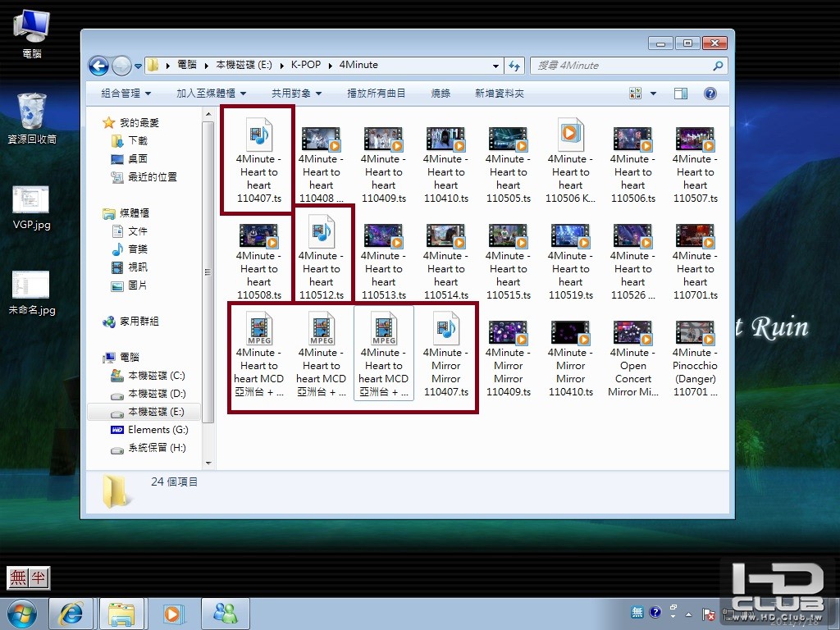Viewport: 840px width, 630px height.
Task: Click the 燒錄 toolbar button
Action: 441,94
